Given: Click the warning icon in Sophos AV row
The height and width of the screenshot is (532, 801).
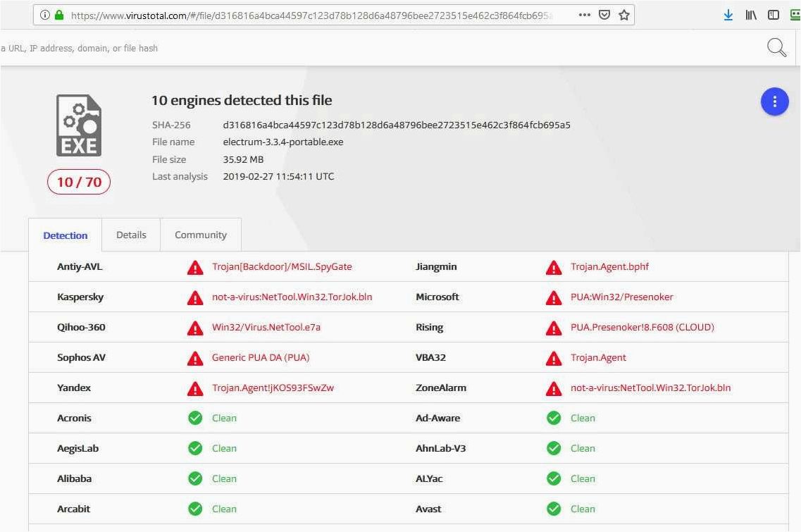Looking at the screenshot, I should (195, 358).
